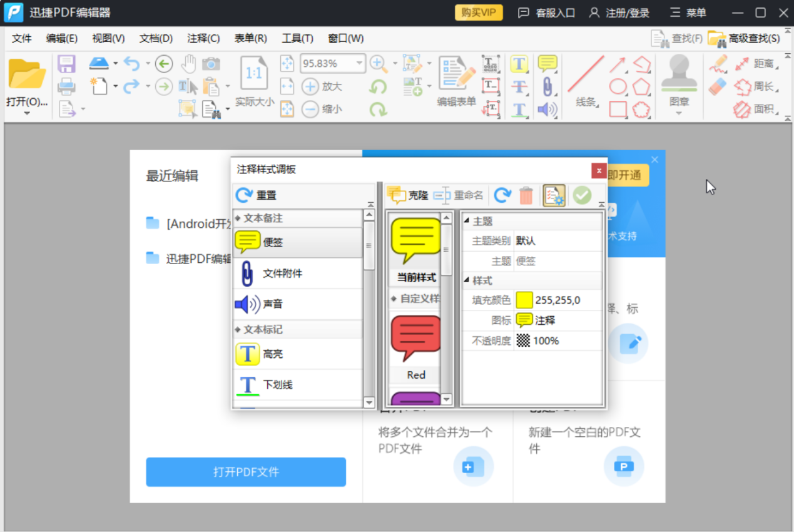Click the yellow 填充颜色 color swatch
Viewport: 794px width, 532px height.
pos(525,300)
